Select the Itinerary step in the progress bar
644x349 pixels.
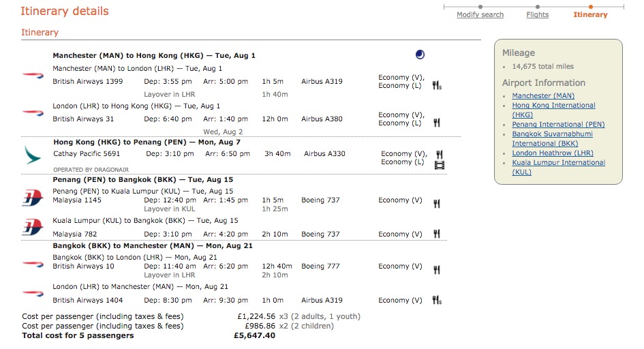590,15
